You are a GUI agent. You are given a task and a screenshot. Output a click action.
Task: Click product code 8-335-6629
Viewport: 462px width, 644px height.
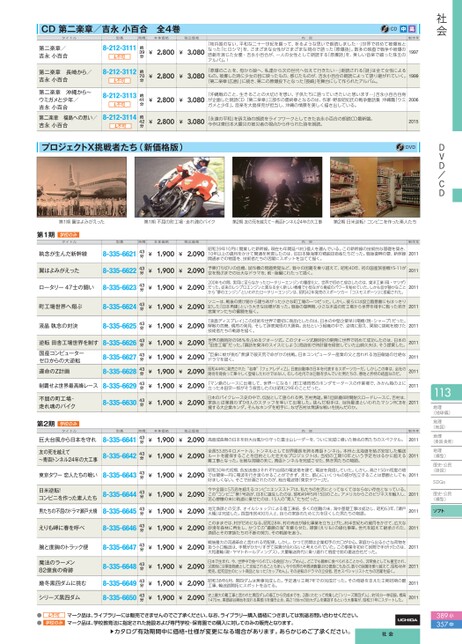pyautogui.click(x=120, y=386)
